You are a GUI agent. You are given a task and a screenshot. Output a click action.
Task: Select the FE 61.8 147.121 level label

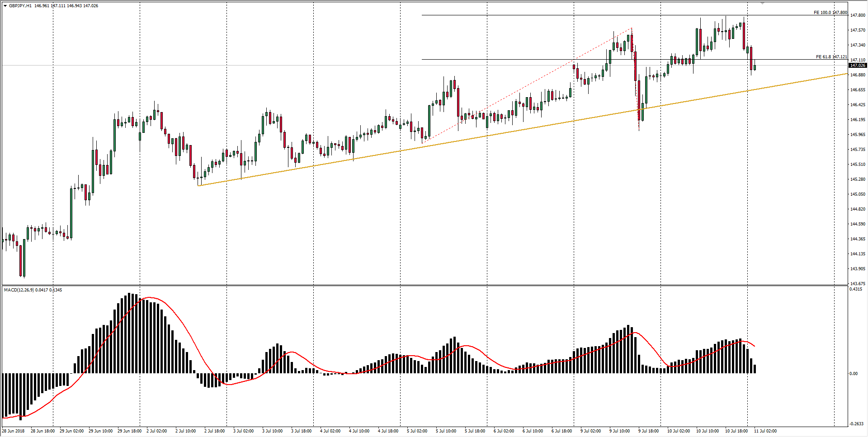[831, 57]
